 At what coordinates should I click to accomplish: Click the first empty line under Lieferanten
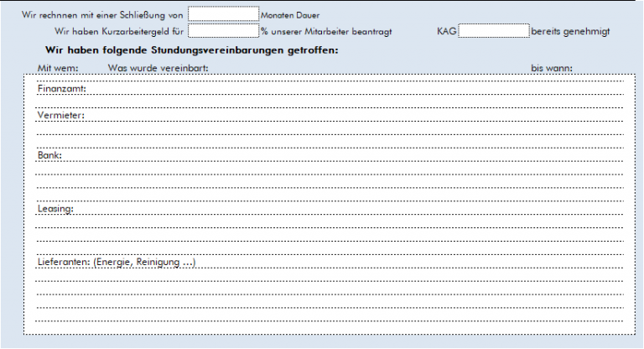tap(335, 276)
